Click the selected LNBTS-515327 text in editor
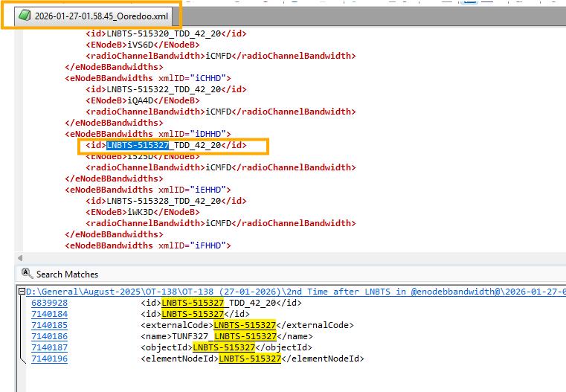Viewport: 566px width, 392px height. 137,145
